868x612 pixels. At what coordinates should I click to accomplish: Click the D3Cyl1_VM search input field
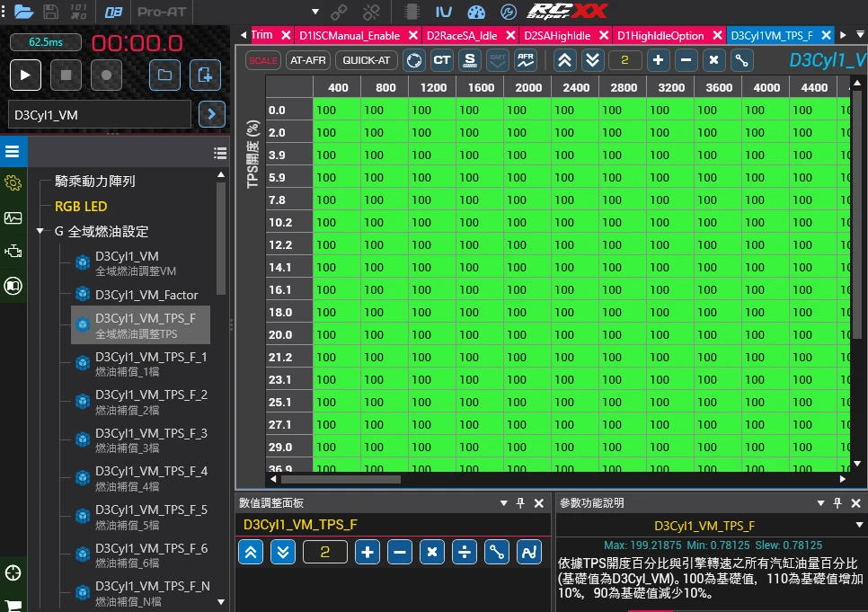100,115
